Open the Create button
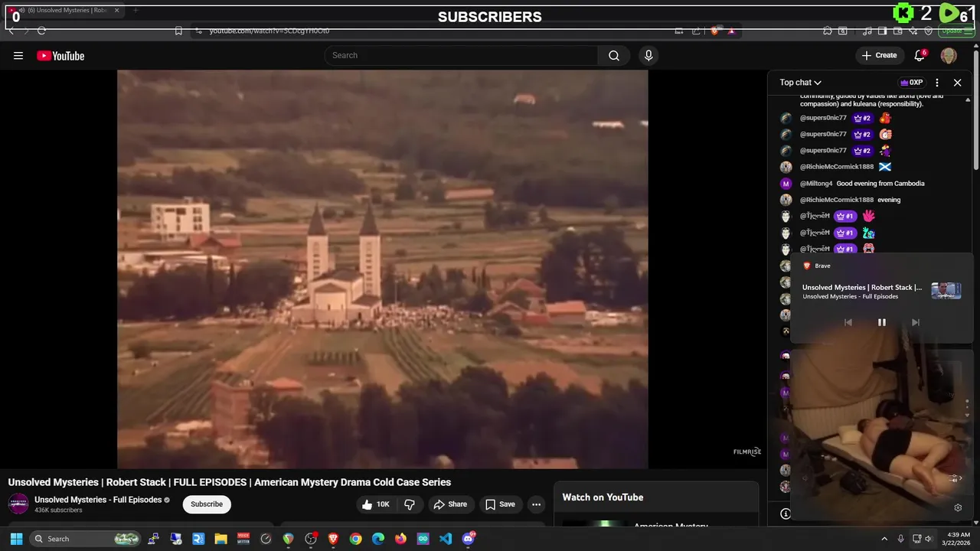Image resolution: width=980 pixels, height=551 pixels. pos(879,55)
